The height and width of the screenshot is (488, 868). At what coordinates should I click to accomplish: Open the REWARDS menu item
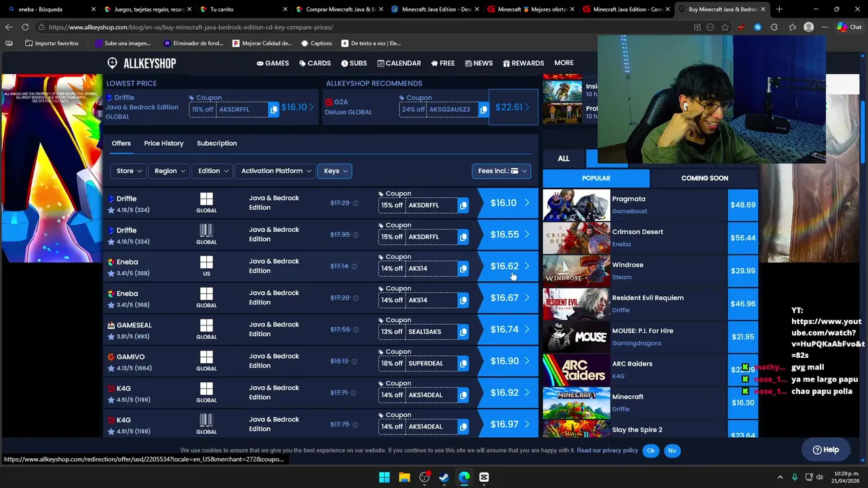tap(524, 63)
